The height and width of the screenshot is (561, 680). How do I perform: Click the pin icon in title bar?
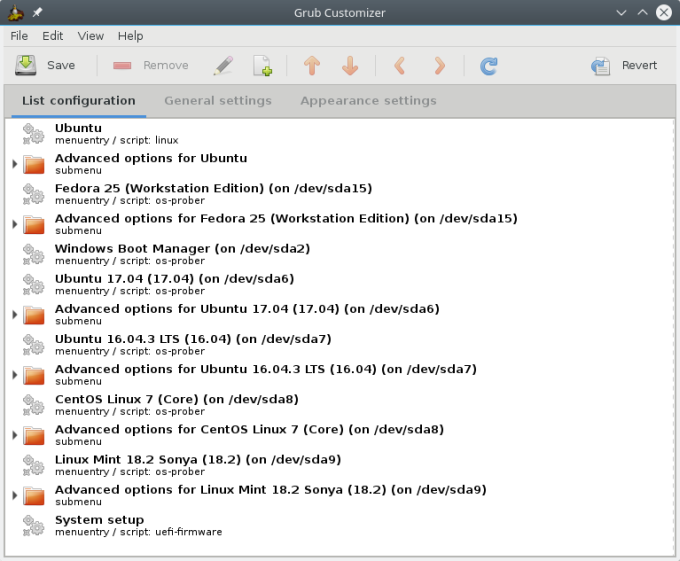tap(37, 13)
